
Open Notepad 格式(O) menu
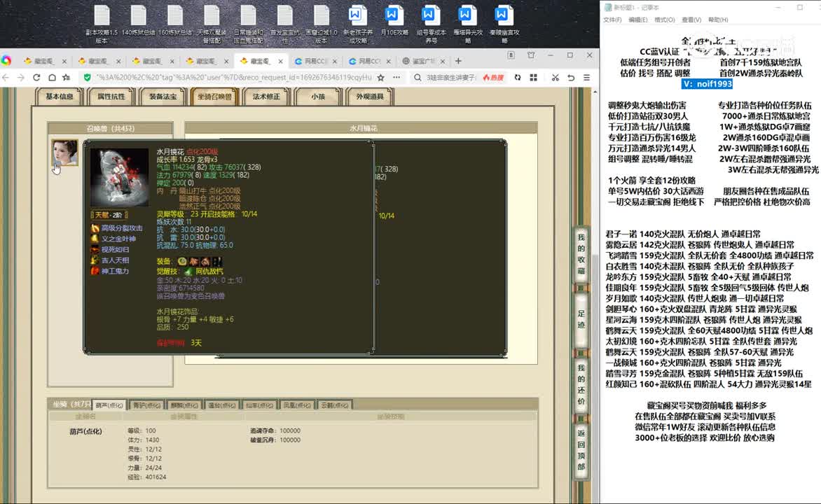coord(665,20)
